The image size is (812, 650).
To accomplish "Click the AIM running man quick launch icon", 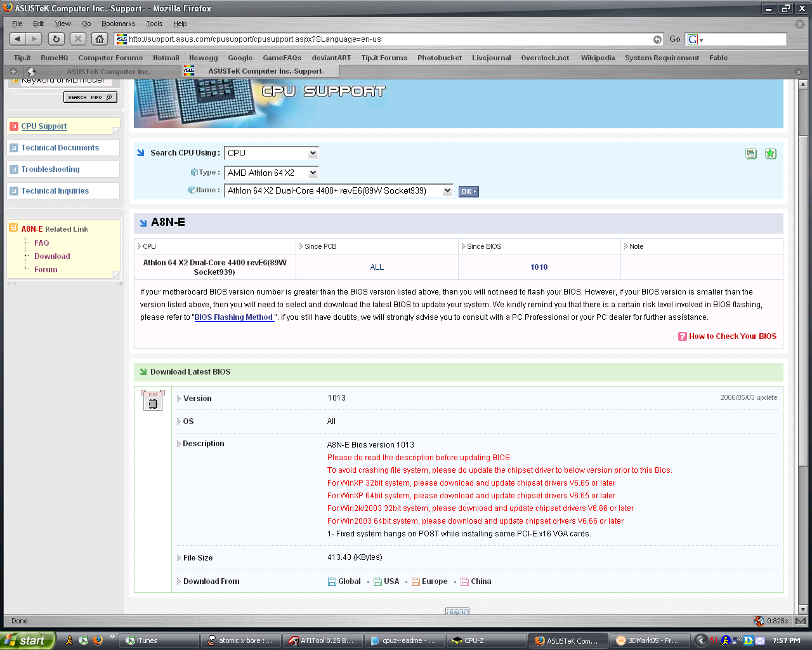I will (69, 640).
